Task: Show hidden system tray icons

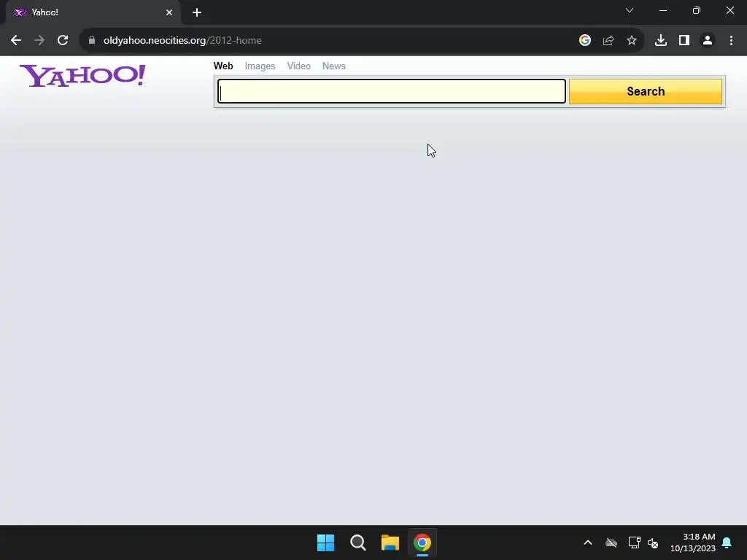Action: (x=588, y=542)
